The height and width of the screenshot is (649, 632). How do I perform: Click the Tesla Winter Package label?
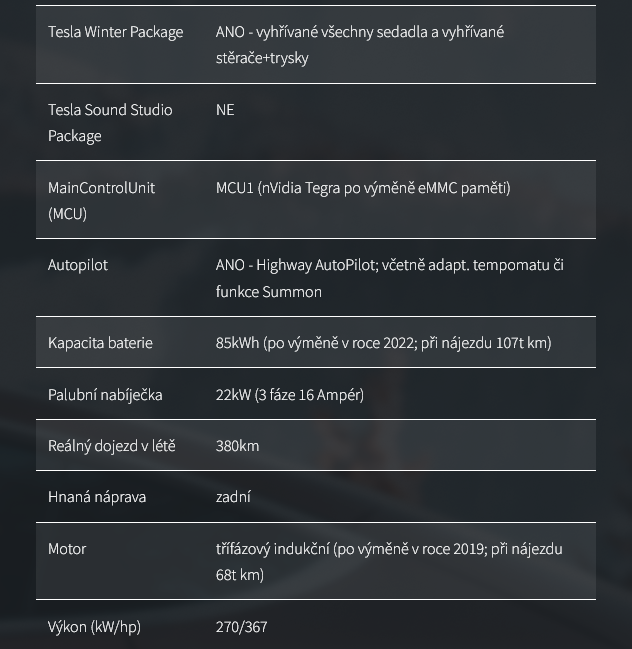[x=115, y=32]
